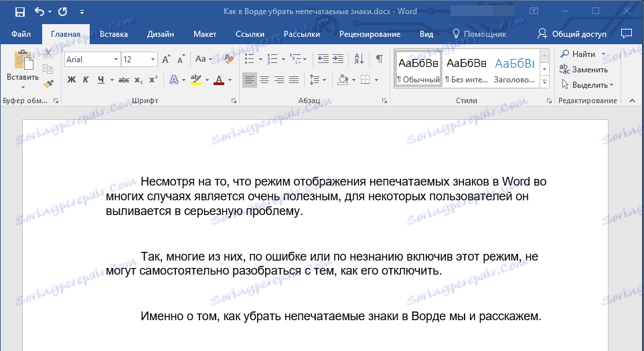
Task: Center align the text
Action: coord(264,80)
